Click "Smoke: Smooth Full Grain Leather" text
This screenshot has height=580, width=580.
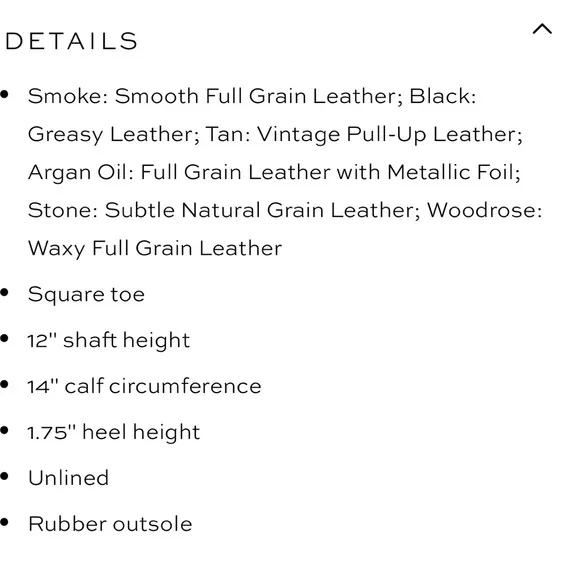[x=215, y=96]
